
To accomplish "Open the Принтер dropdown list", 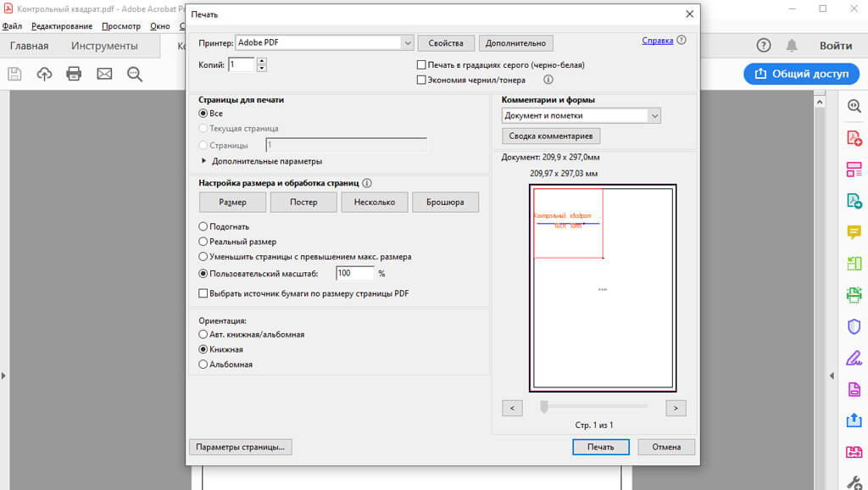I will tap(408, 42).
